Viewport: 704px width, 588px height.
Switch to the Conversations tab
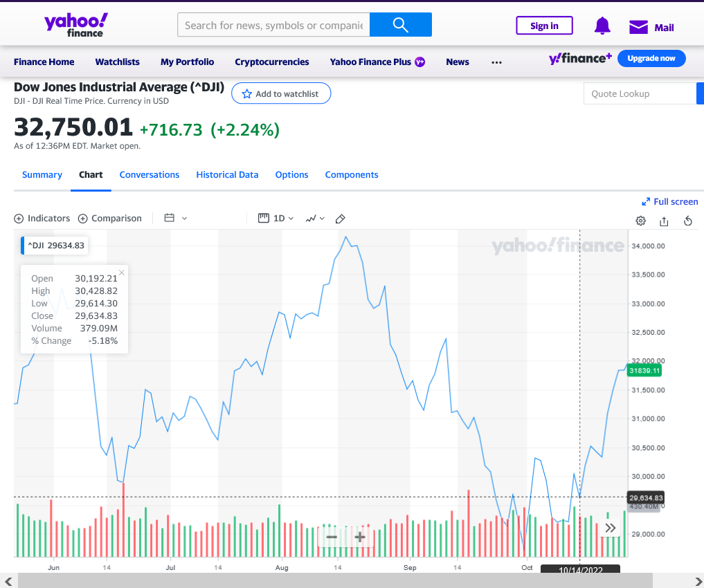pyautogui.click(x=149, y=174)
